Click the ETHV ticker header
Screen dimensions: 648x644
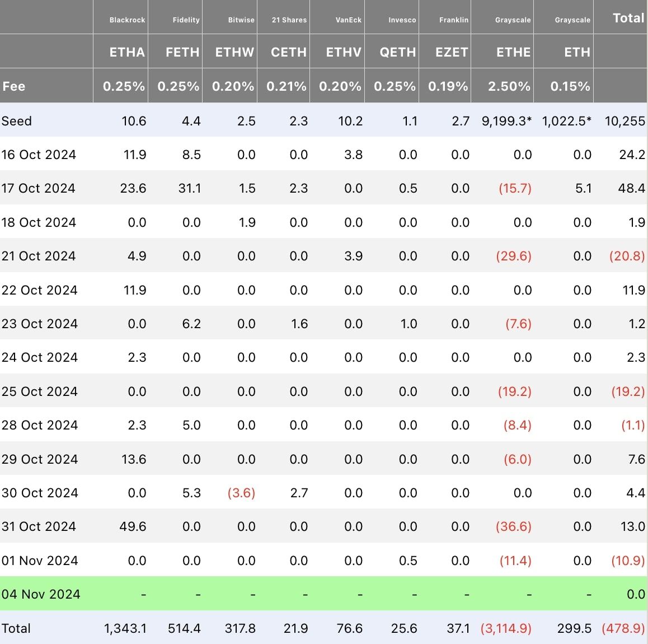[344, 52]
